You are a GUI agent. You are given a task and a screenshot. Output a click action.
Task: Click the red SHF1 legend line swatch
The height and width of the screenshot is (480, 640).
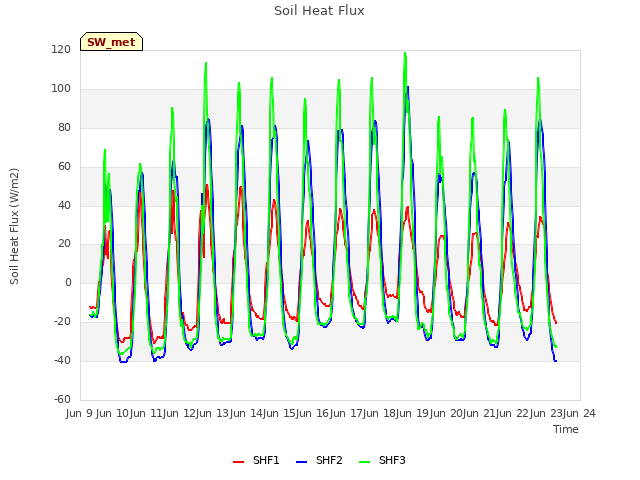click(238, 462)
